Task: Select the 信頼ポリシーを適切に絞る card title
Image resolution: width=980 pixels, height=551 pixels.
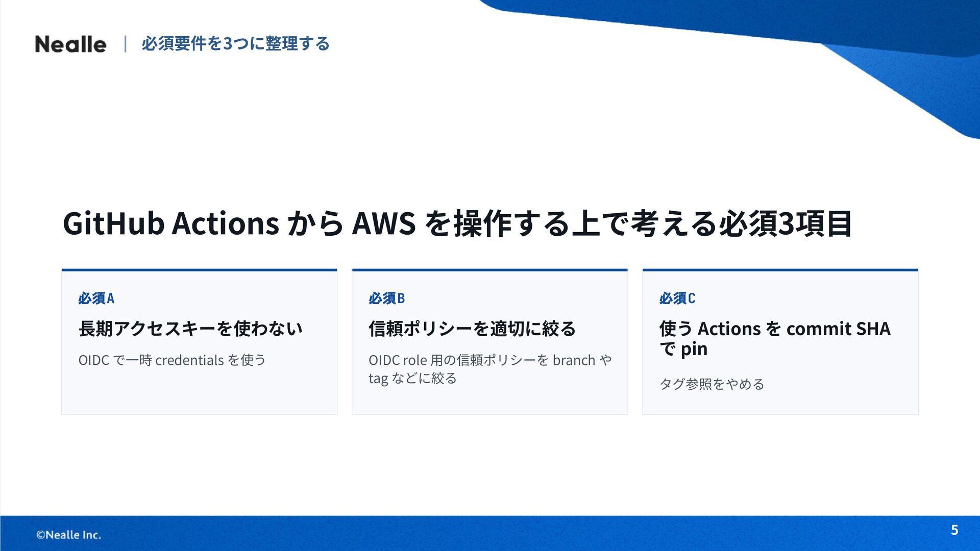Action: click(x=472, y=329)
